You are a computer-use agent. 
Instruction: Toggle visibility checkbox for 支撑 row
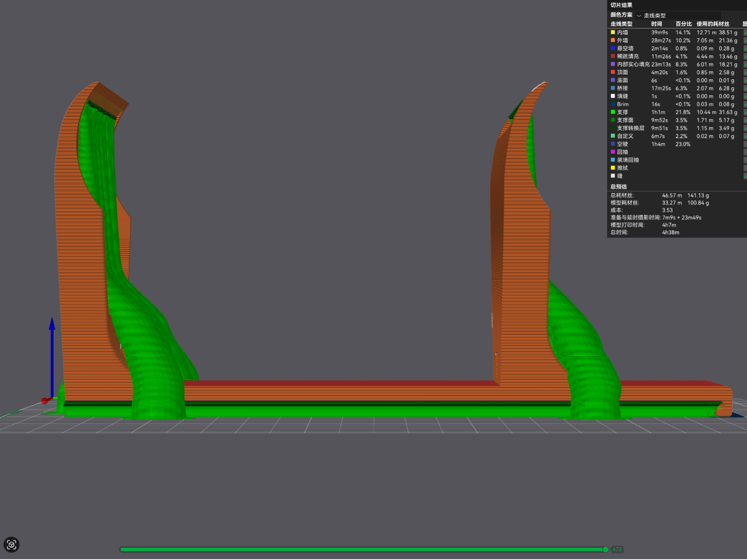coord(745,112)
